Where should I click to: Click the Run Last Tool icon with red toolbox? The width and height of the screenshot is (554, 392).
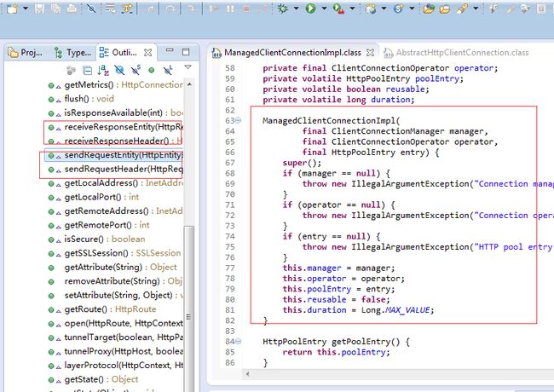pyautogui.click(x=338, y=9)
